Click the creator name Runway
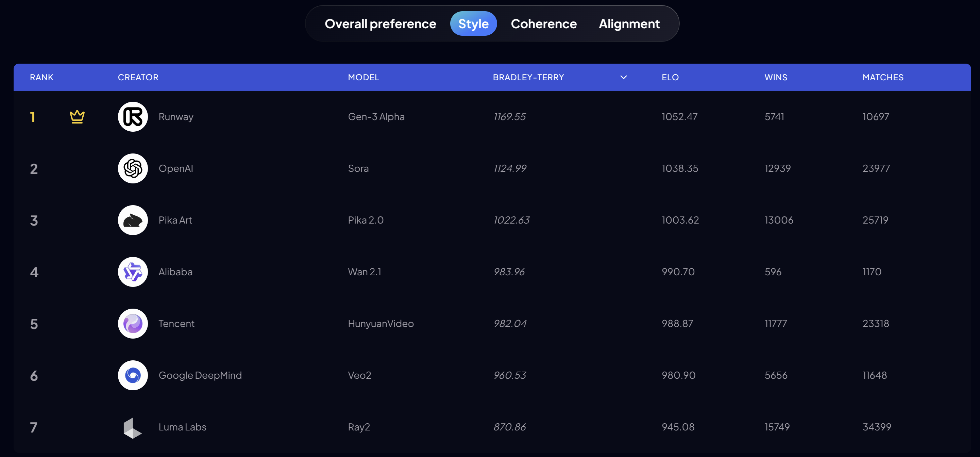The height and width of the screenshot is (457, 980). coord(176,116)
